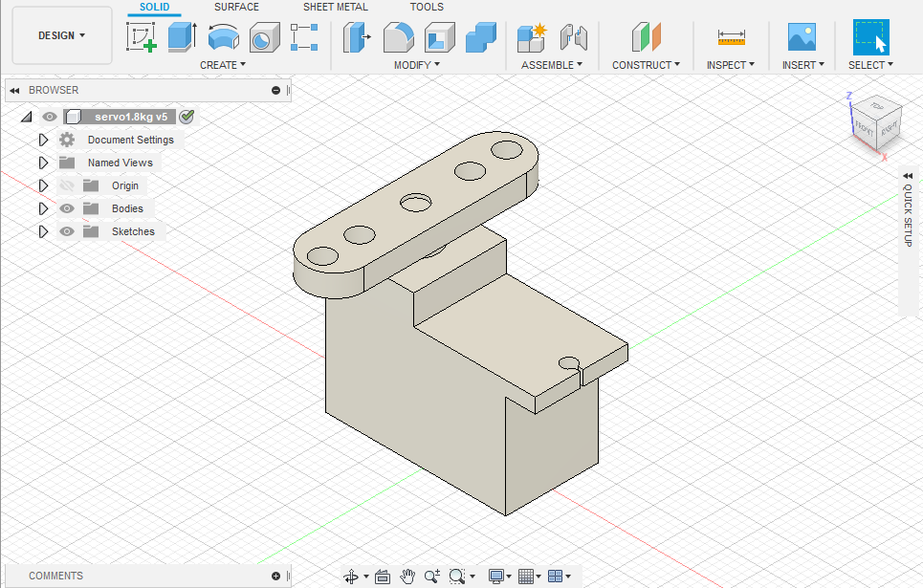Click the Look At icon
923x588 pixels.
383,576
